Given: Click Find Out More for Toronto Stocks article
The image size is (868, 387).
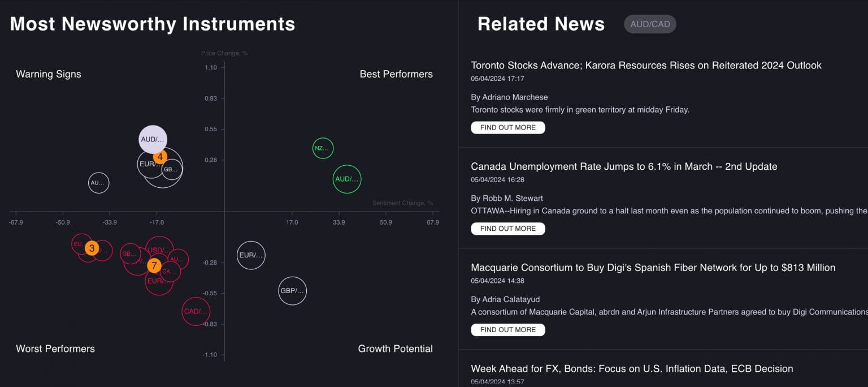Looking at the screenshot, I should 507,127.
